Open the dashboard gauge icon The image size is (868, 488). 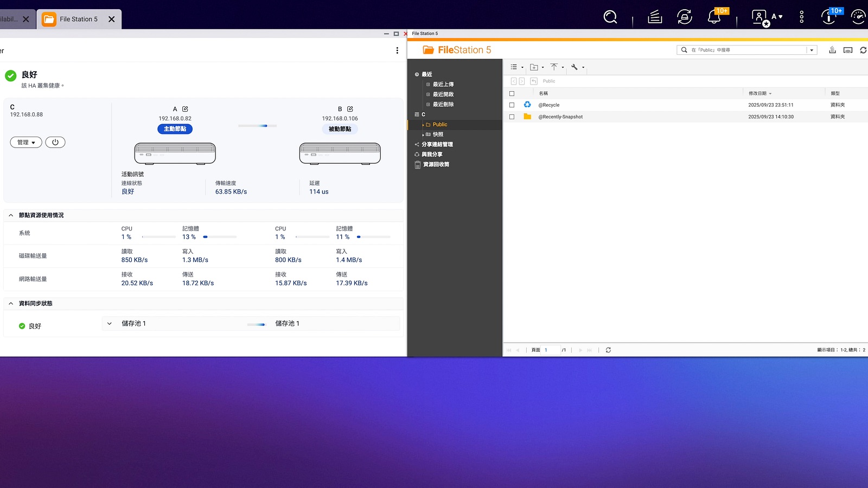(858, 17)
